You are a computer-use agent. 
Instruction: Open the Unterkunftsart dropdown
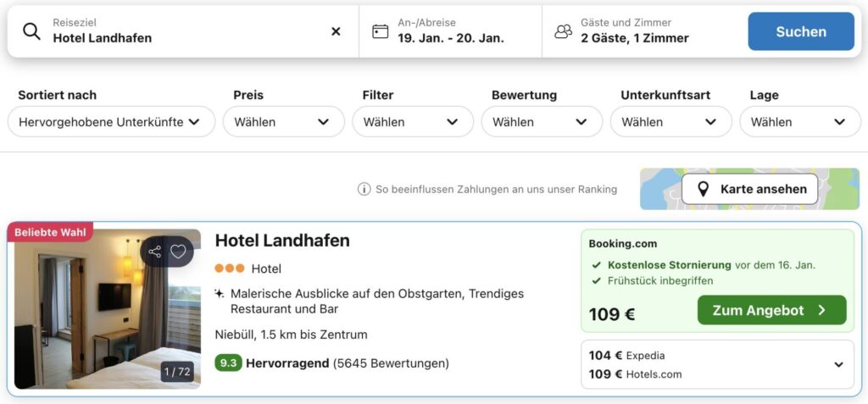(670, 122)
